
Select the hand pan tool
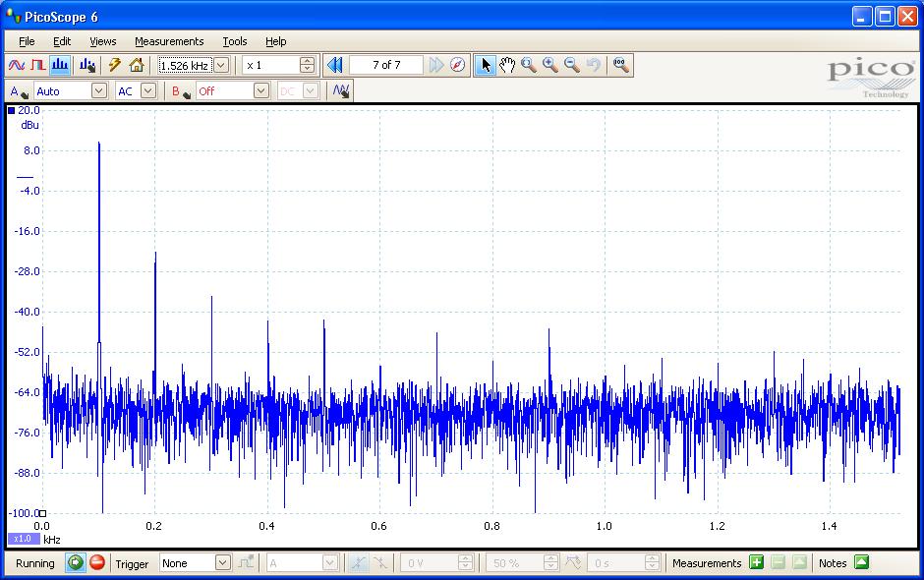(x=507, y=66)
